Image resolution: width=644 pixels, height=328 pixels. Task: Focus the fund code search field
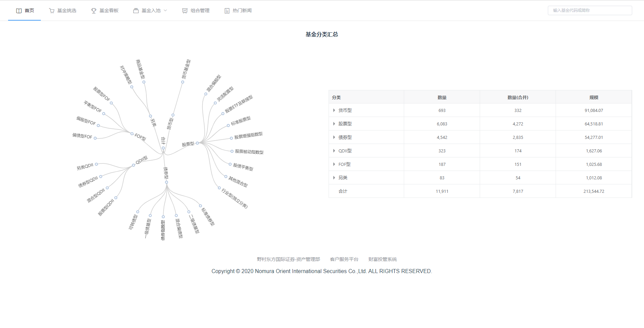click(x=590, y=10)
